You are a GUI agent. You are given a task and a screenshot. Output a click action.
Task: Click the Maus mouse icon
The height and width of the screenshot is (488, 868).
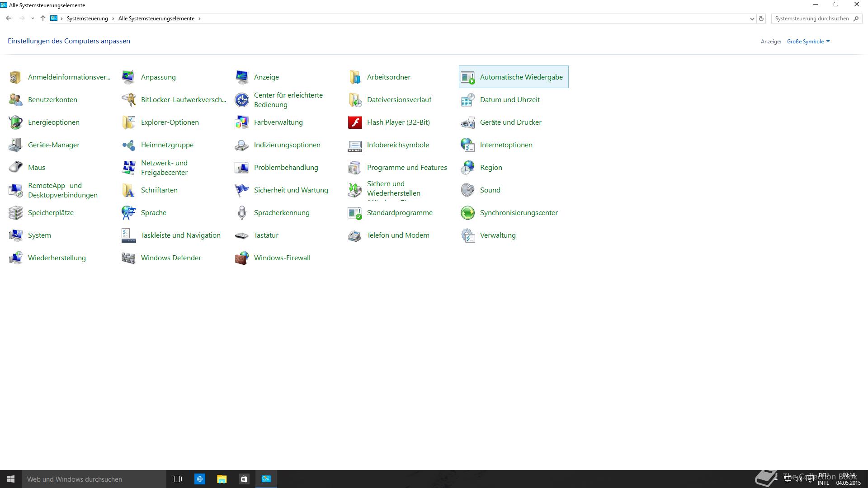click(15, 168)
